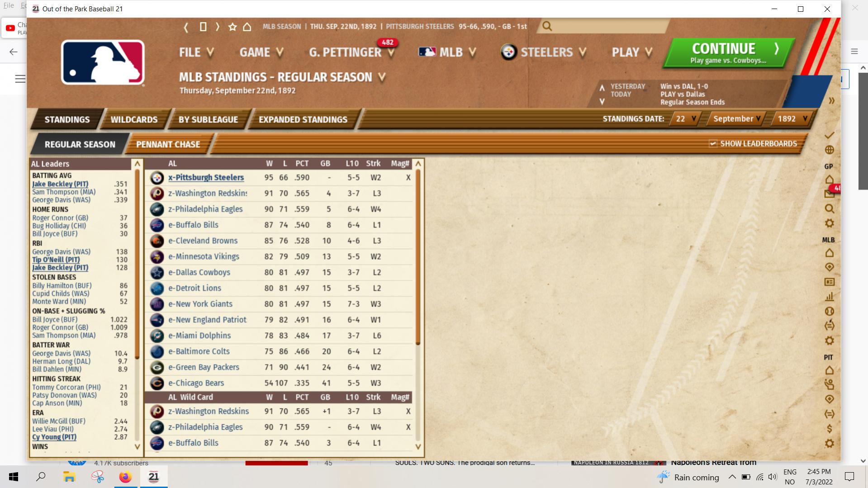This screenshot has width=868, height=488.
Task: Switch to the Wildcards tab
Action: pyautogui.click(x=134, y=120)
